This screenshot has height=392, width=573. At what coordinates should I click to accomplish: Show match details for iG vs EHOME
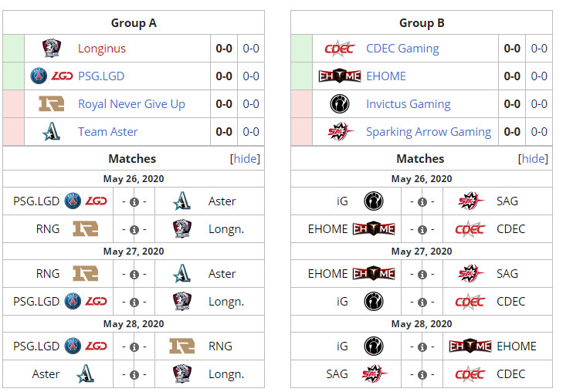coord(422,346)
